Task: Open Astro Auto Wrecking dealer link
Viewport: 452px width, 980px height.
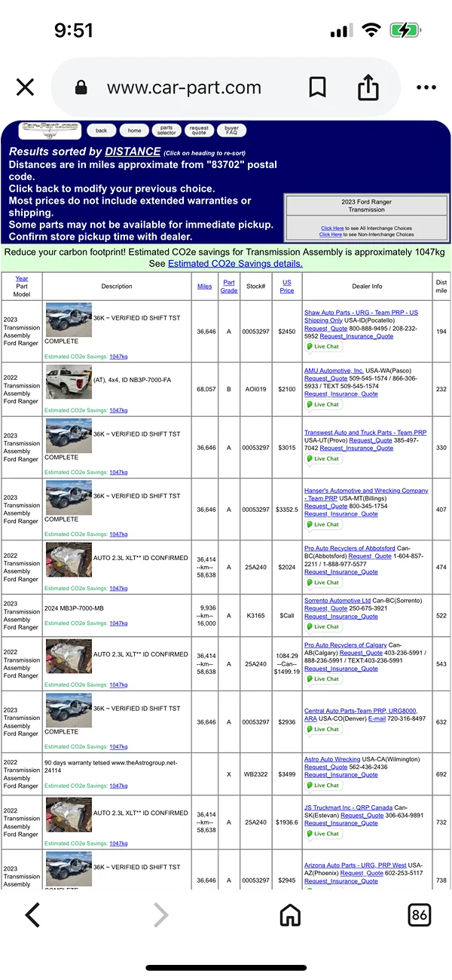Action: [332, 759]
